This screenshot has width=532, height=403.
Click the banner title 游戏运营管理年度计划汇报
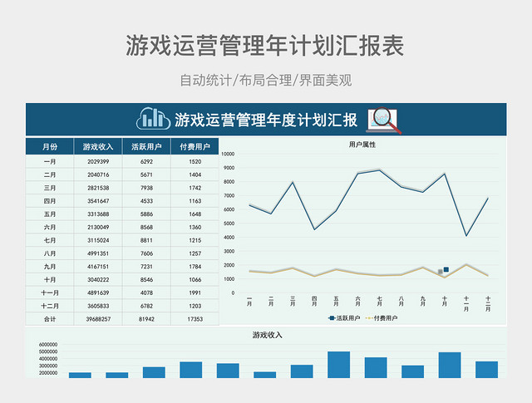pos(266,120)
